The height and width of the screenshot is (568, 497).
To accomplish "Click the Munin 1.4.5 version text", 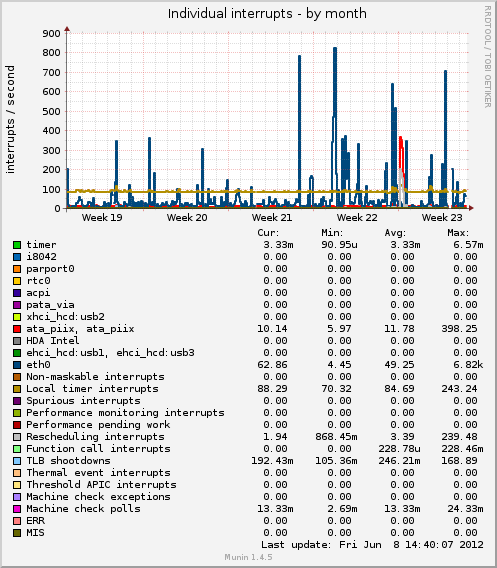I will [x=248, y=557].
